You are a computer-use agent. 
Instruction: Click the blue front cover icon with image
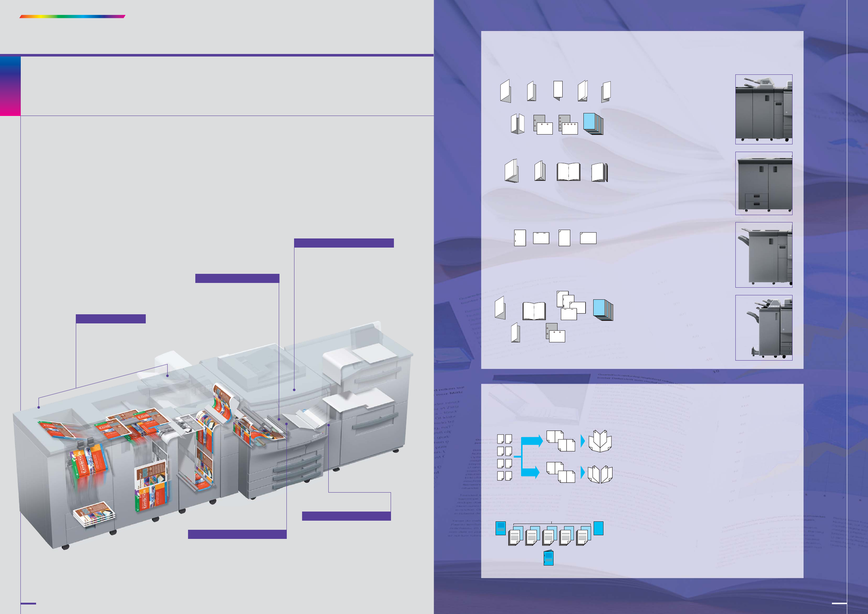(x=501, y=528)
